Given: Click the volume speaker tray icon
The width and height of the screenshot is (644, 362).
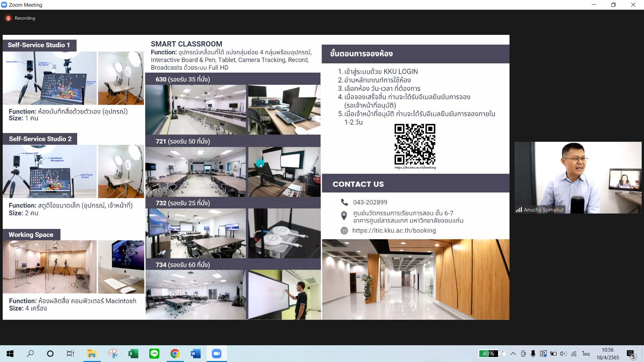Looking at the screenshot, I should coord(563,354).
